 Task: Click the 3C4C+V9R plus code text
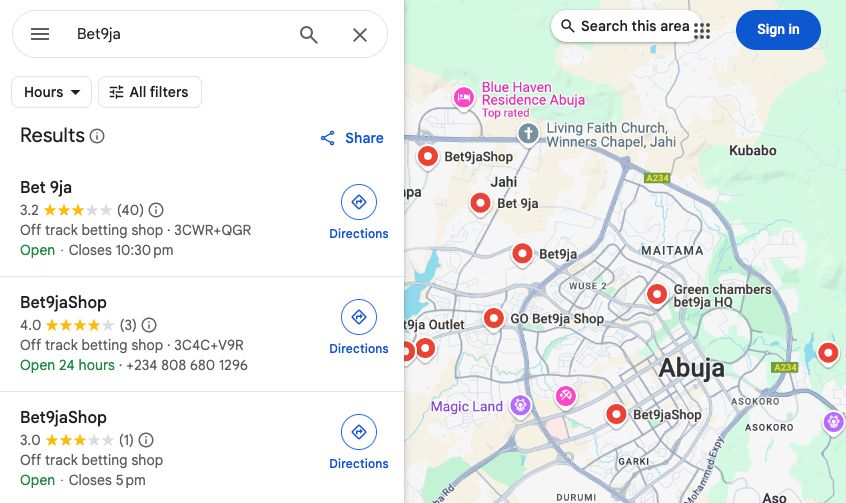(209, 345)
